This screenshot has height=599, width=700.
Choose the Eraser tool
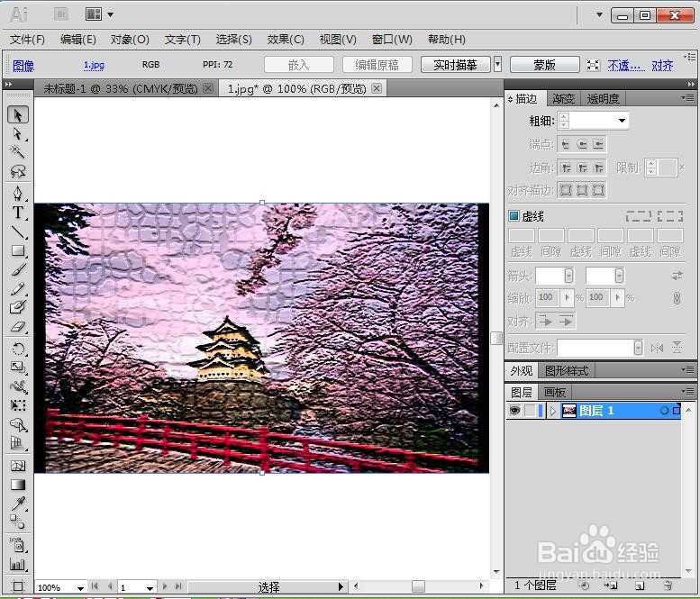coord(18,327)
